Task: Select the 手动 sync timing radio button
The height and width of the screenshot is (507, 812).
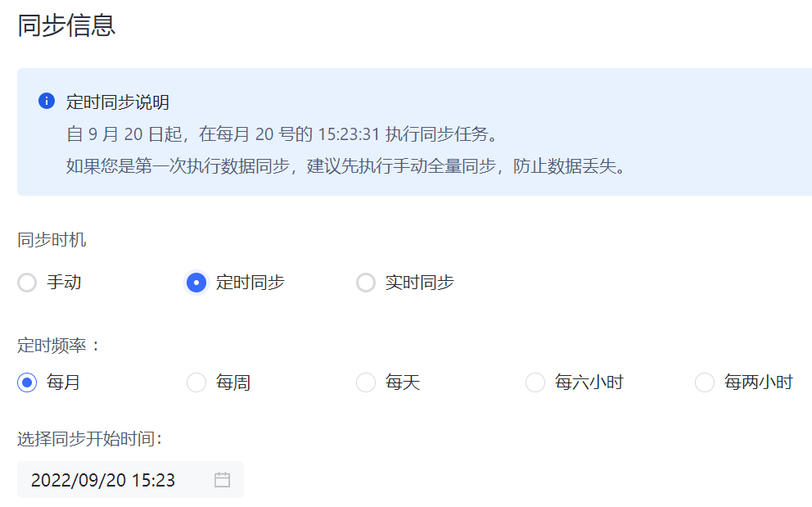Action: (27, 283)
